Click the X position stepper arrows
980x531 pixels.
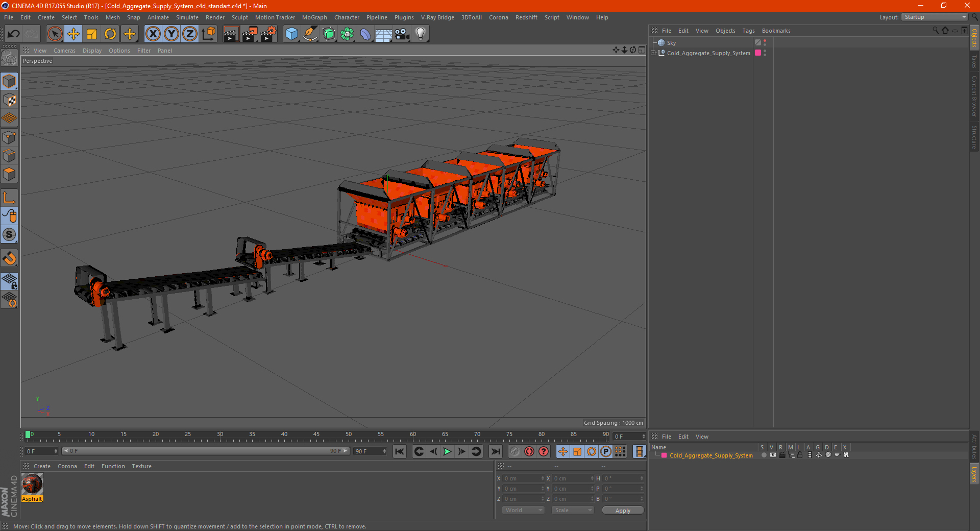[x=543, y=478]
